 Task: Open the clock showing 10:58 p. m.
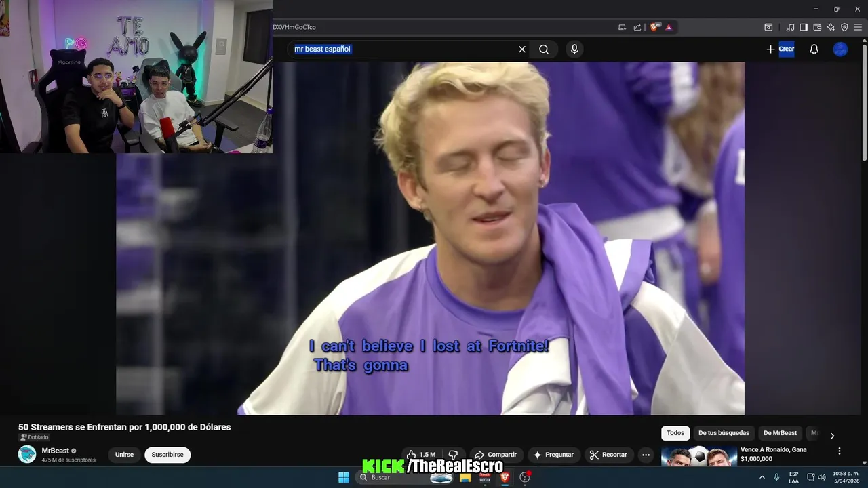pyautogui.click(x=846, y=477)
